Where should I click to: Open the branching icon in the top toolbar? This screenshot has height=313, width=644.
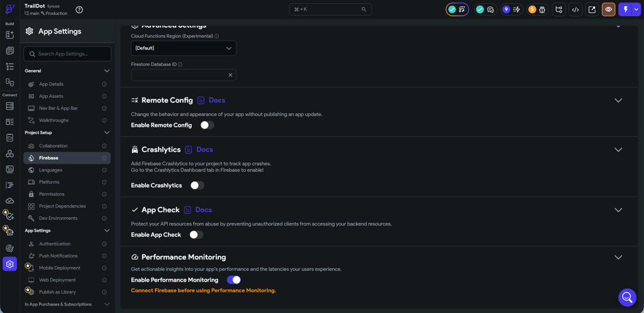558,9
